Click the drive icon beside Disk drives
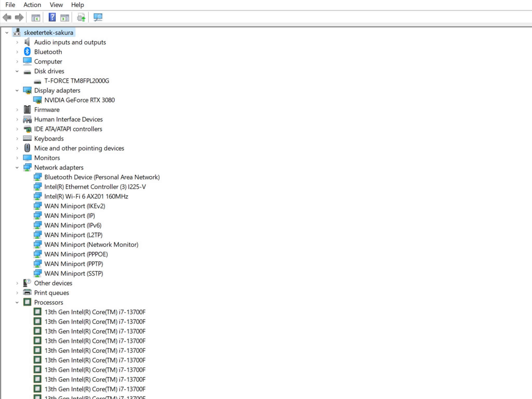 click(x=27, y=72)
